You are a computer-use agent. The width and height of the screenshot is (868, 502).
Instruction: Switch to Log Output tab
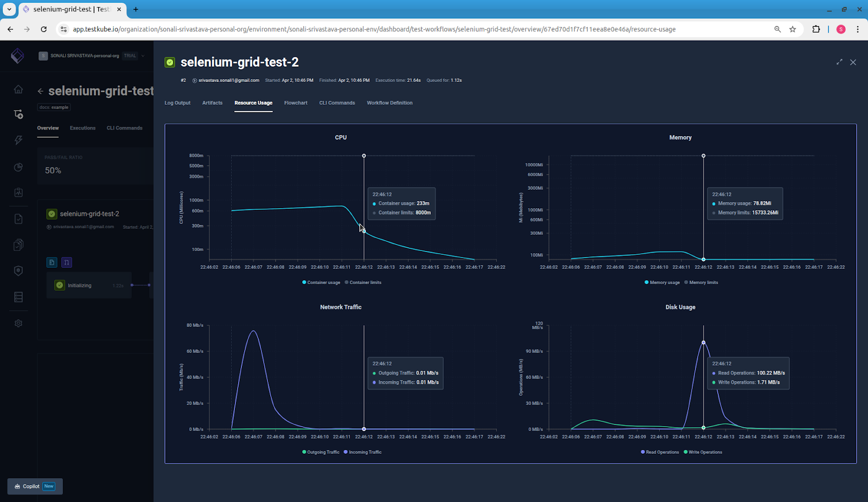pyautogui.click(x=177, y=103)
